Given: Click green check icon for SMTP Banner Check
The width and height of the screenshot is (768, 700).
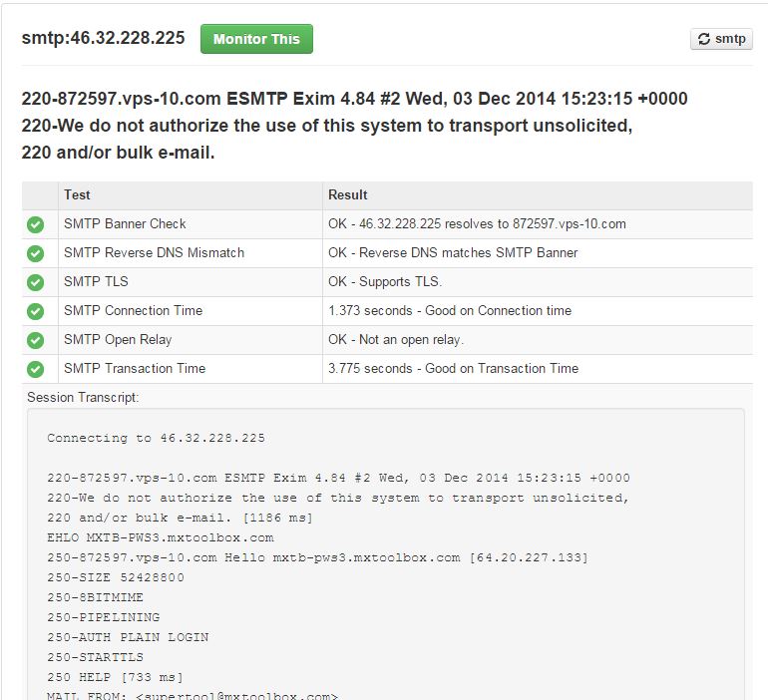Looking at the screenshot, I should tap(36, 224).
